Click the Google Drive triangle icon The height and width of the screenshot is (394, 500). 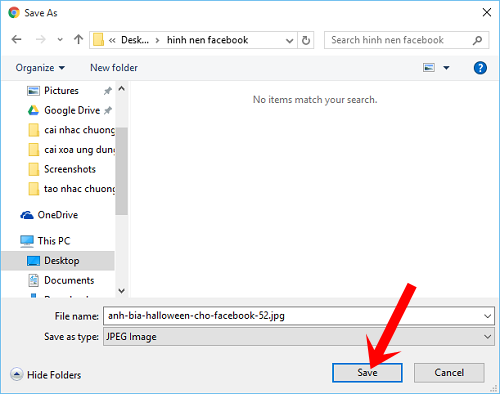[x=33, y=110]
